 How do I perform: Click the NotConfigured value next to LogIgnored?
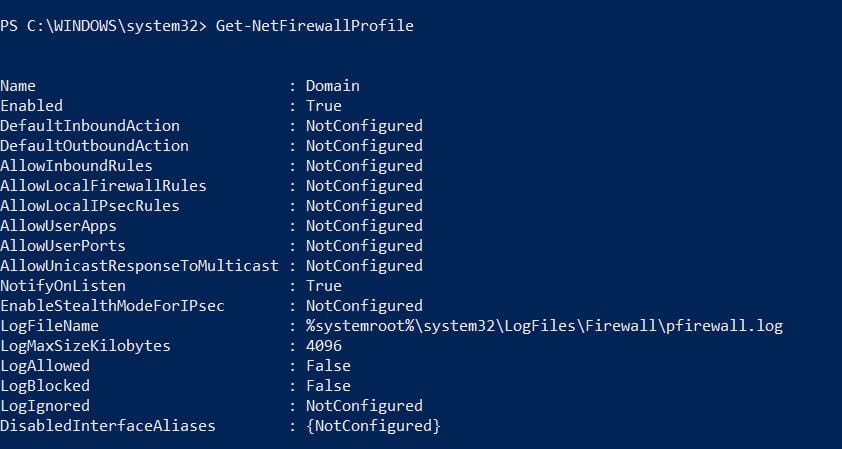[x=364, y=406]
